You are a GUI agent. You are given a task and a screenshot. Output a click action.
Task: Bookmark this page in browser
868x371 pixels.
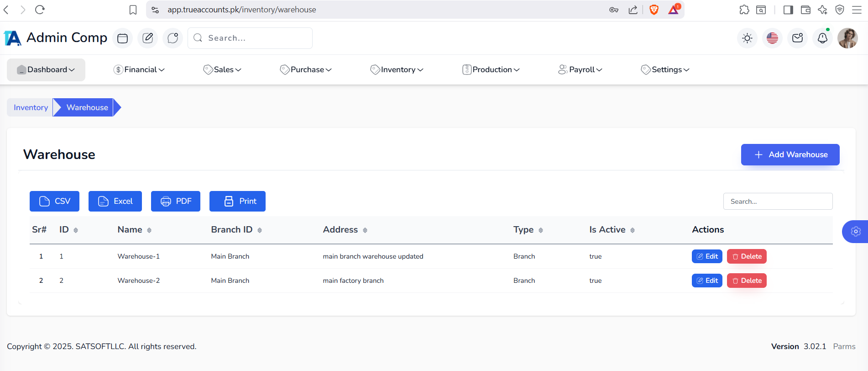[x=133, y=10]
